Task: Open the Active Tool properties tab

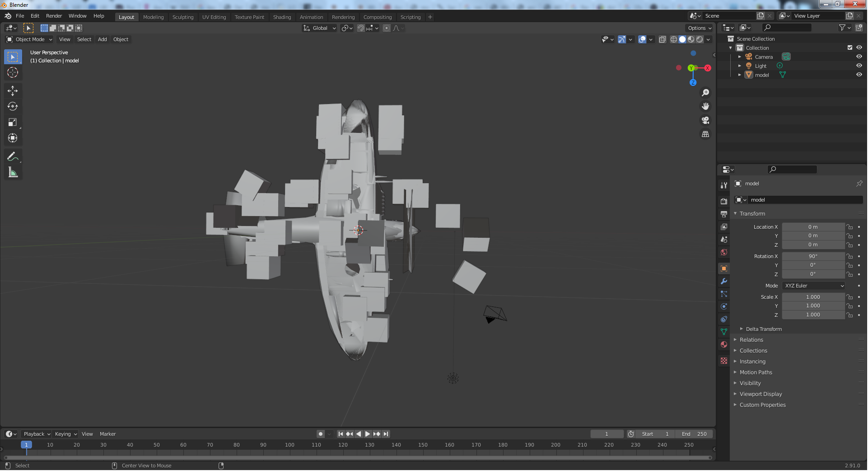Action: pyautogui.click(x=724, y=185)
